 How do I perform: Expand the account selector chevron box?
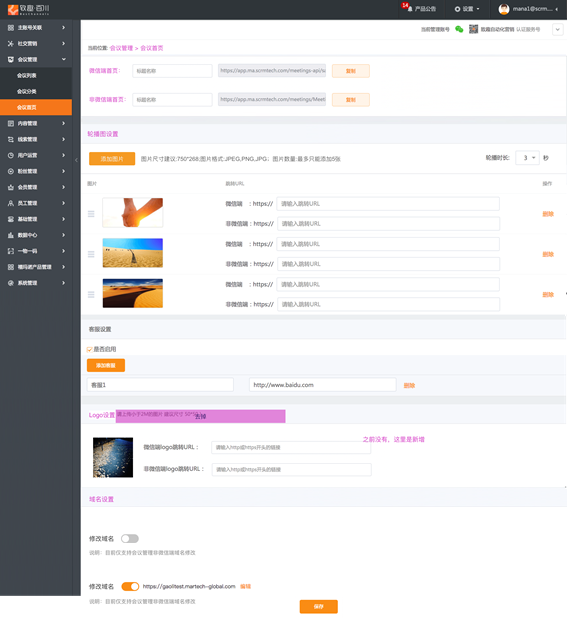point(558,30)
